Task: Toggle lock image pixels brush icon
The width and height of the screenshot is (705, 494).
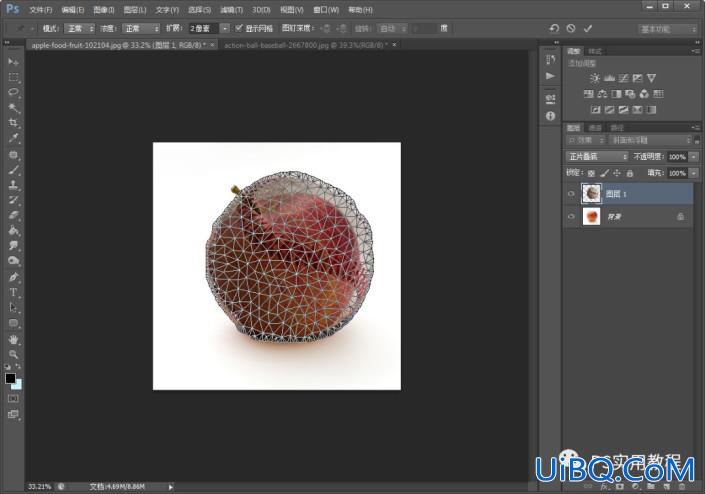Action: click(x=604, y=173)
